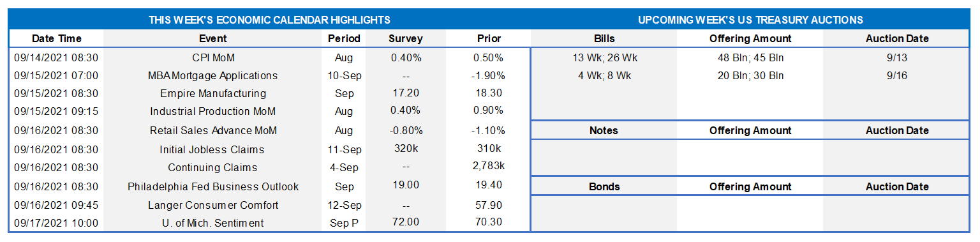Click the 'Date Time' column header
The width and height of the screenshot is (980, 242).
(x=57, y=38)
